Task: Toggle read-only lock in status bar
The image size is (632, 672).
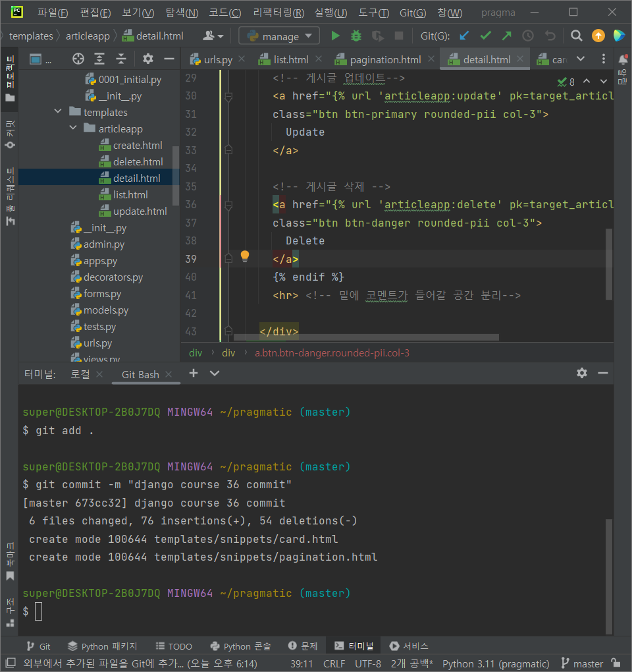Action: pyautogui.click(x=616, y=663)
